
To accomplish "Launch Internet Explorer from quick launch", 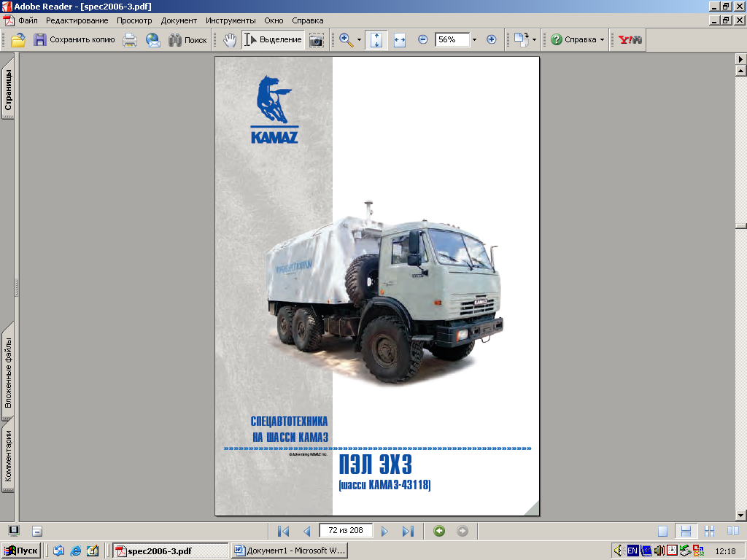I will click(x=75, y=551).
